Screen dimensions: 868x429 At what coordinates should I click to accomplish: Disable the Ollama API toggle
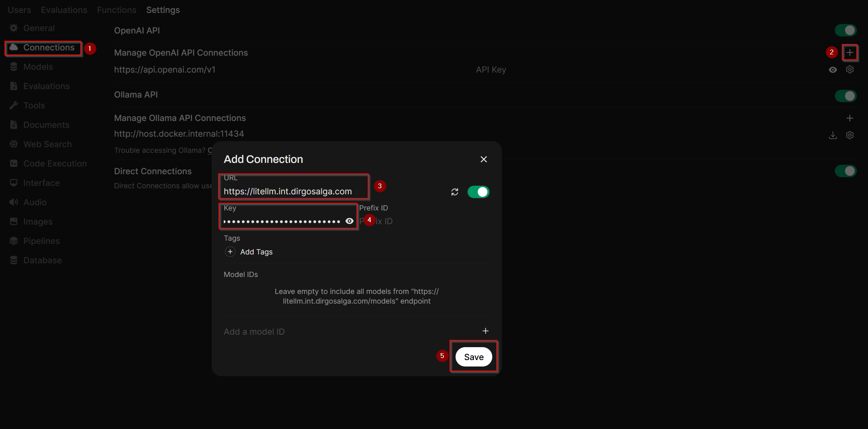(x=846, y=96)
